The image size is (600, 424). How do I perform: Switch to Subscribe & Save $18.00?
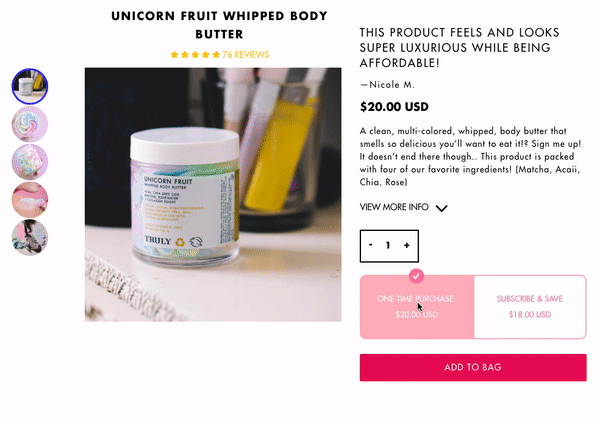(x=530, y=307)
